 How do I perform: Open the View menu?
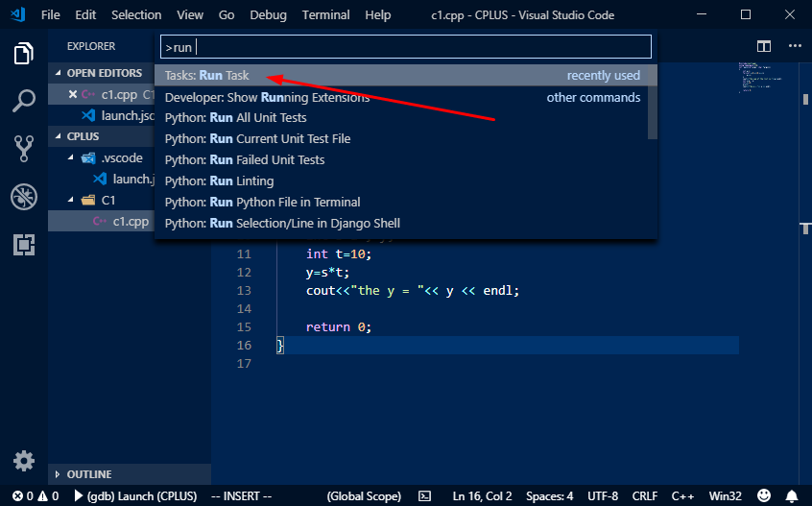pos(189,15)
